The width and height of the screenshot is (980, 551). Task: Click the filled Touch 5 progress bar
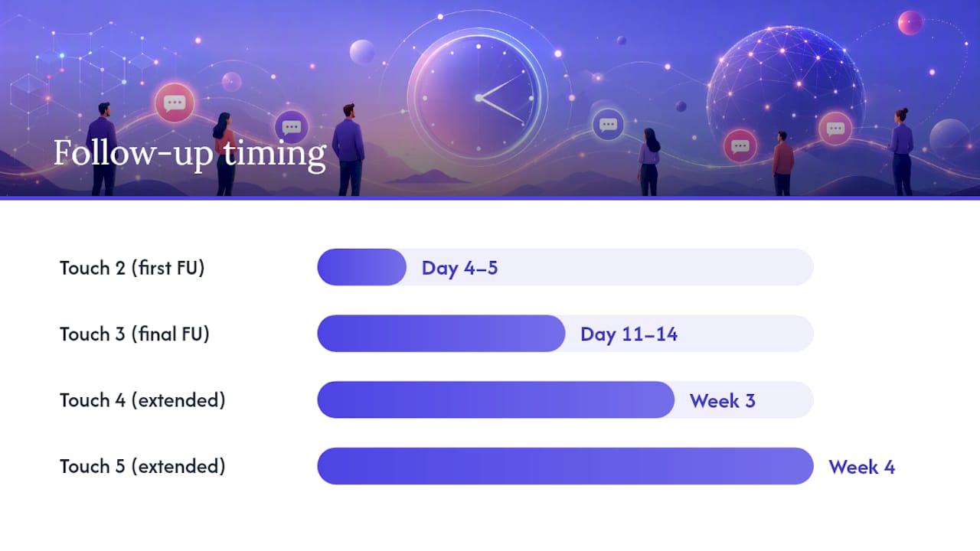click(565, 466)
